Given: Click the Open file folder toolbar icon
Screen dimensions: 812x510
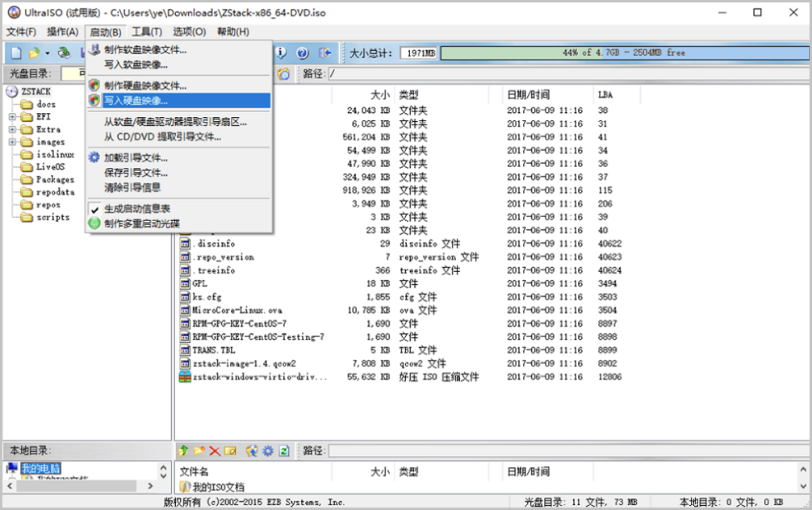Looking at the screenshot, I should [x=34, y=53].
